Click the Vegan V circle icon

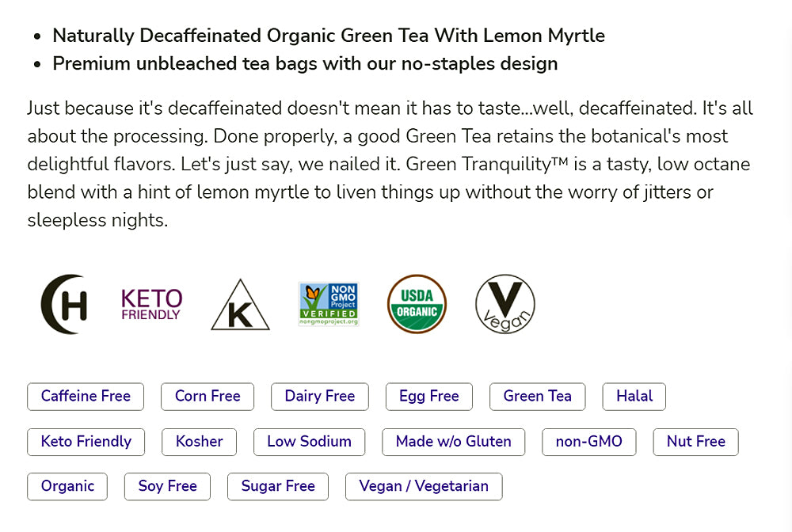pos(505,305)
